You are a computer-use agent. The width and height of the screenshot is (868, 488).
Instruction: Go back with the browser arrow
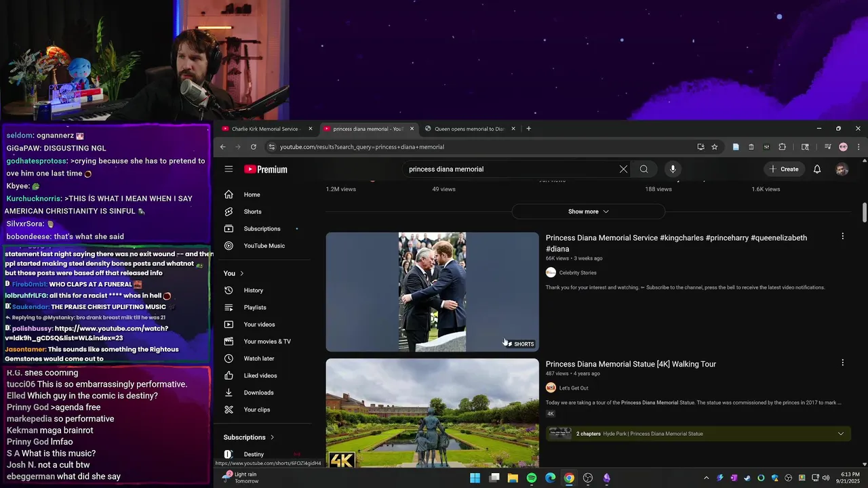pyautogui.click(x=222, y=146)
